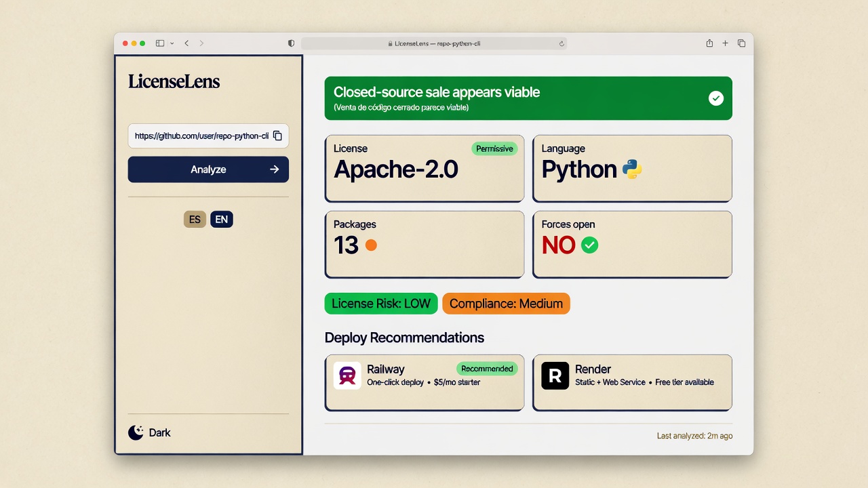This screenshot has width=868, height=488.
Task: Click the repository URL input field
Action: [208, 136]
